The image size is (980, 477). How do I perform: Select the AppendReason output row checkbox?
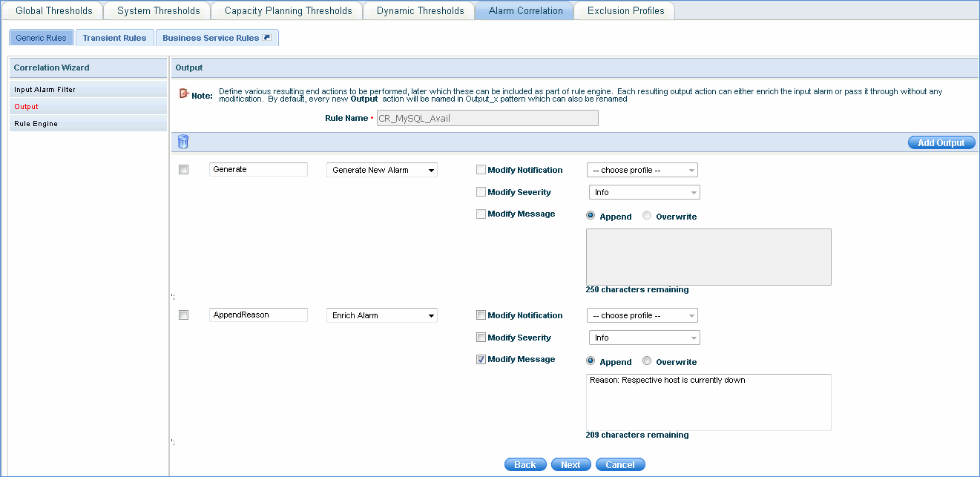184,315
